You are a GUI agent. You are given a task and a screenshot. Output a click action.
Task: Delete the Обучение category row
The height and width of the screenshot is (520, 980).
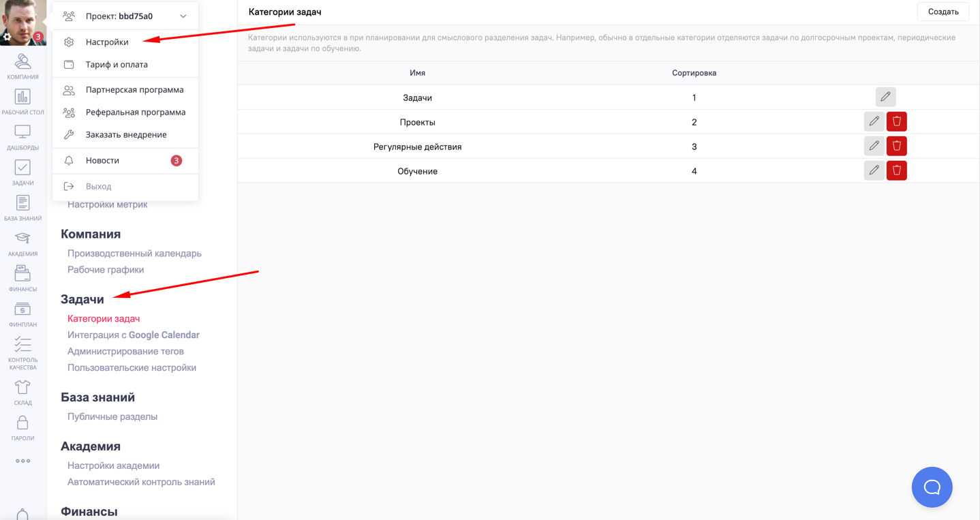click(x=896, y=170)
